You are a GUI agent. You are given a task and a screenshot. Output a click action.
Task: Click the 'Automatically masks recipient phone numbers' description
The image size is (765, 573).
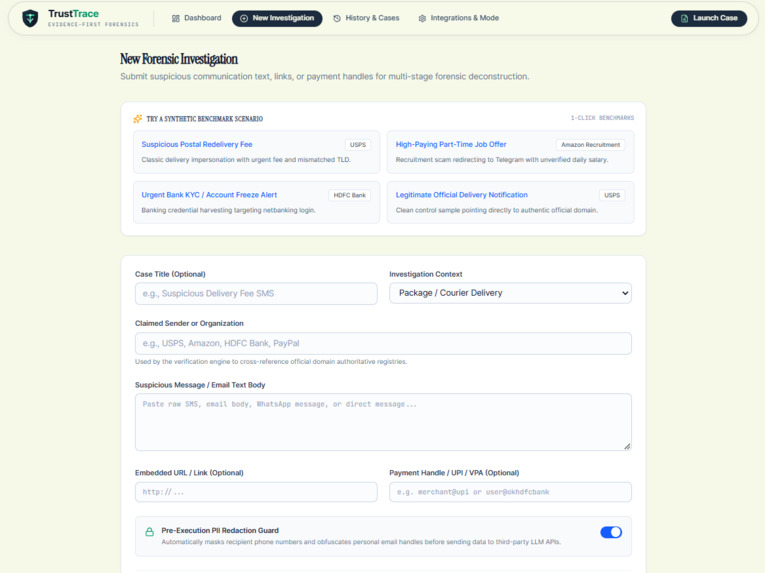tap(361, 542)
